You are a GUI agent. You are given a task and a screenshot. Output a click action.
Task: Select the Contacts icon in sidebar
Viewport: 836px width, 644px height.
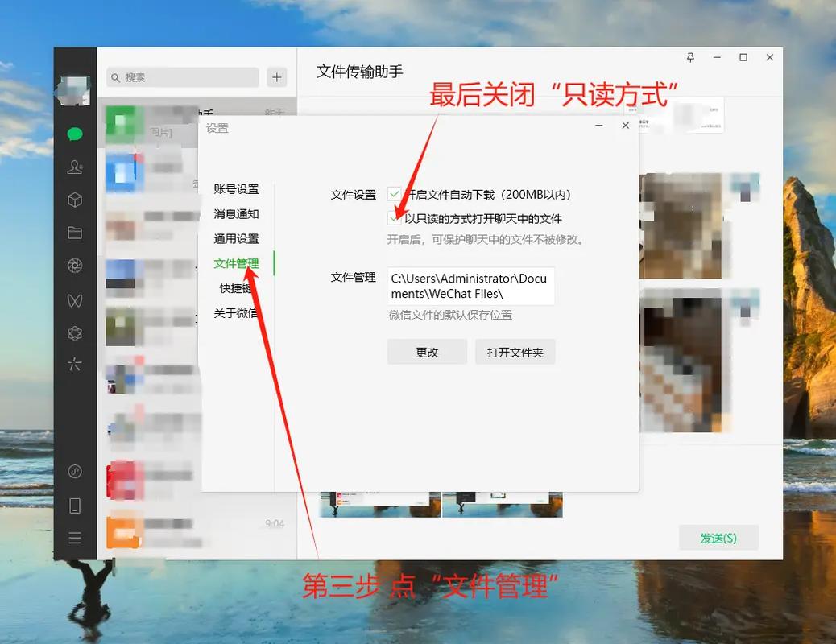pos(74,167)
